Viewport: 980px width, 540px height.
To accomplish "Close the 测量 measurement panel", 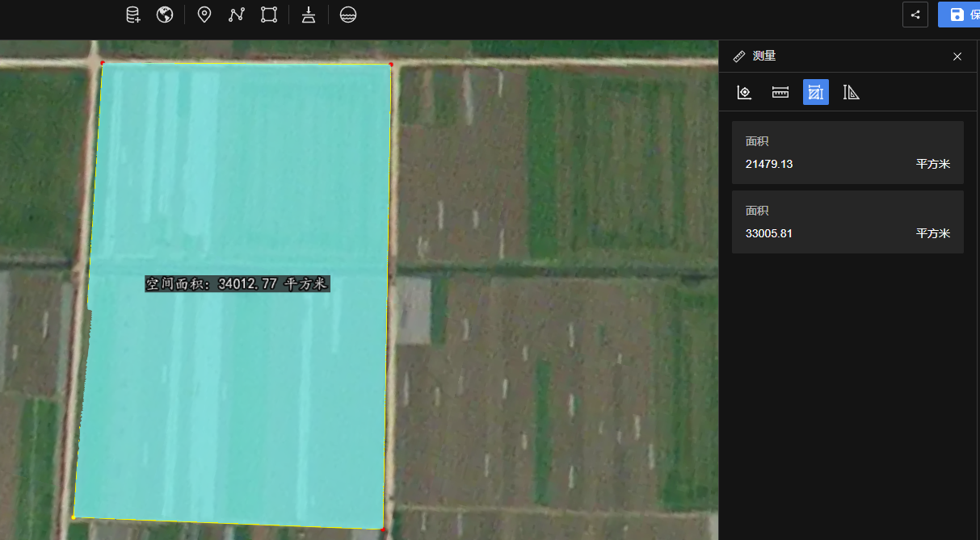I will pyautogui.click(x=957, y=57).
